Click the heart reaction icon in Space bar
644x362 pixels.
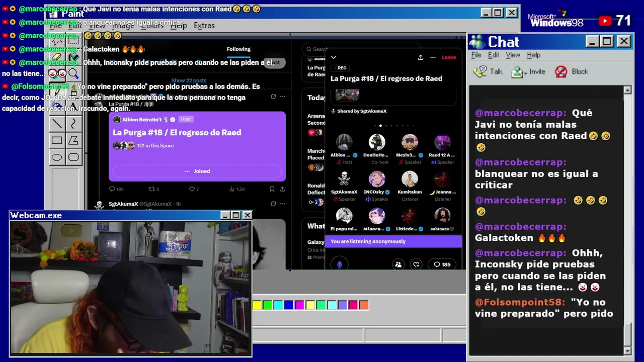(416, 264)
